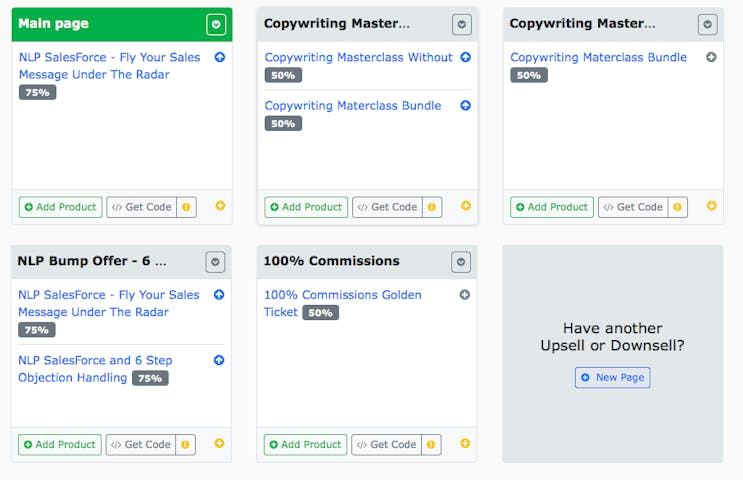743x480 pixels.
Task: Expand the NLP Bump Offer card dropdown
Action: [215, 262]
